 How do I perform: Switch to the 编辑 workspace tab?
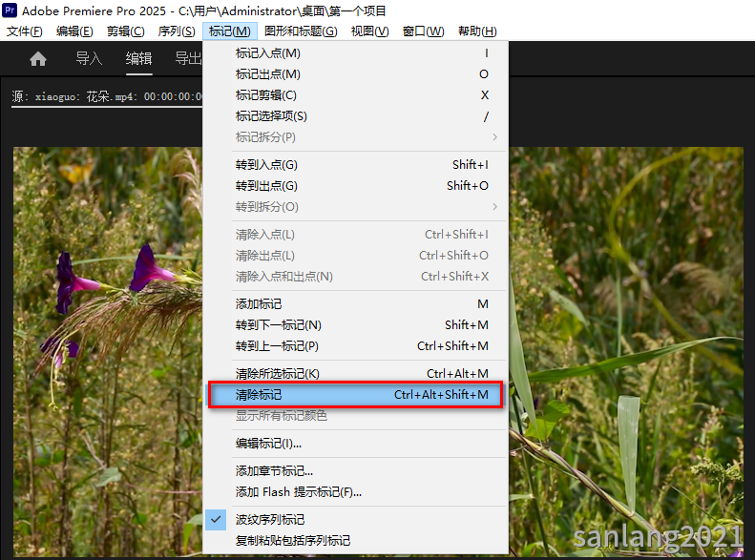click(x=138, y=59)
